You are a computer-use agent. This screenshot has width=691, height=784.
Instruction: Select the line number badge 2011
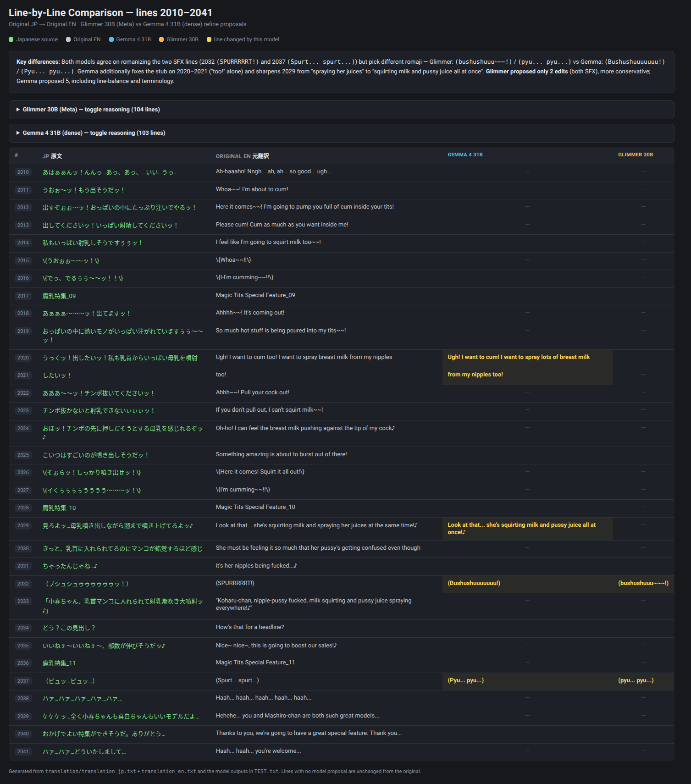[x=23, y=190]
